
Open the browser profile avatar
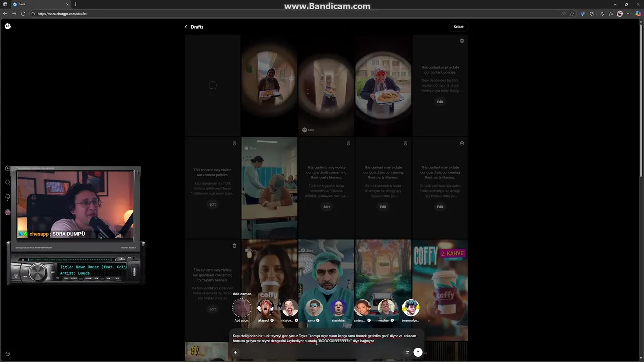(620, 14)
